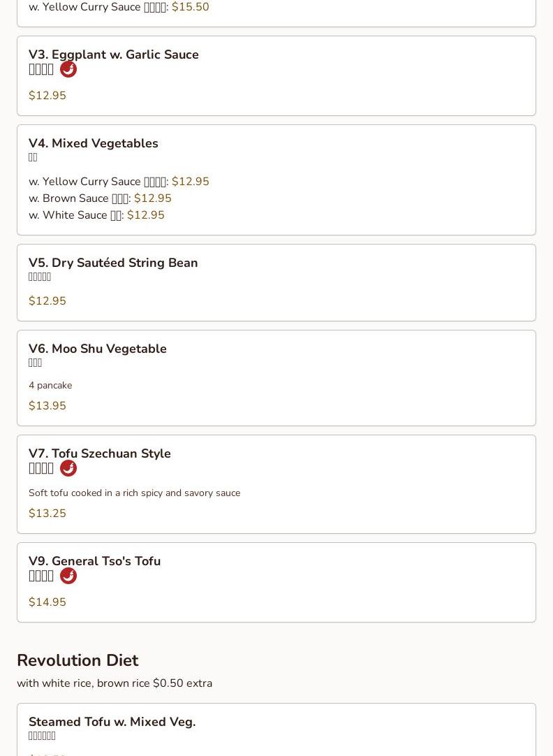
Task: Click the $14.95 price of General Tso's Tofu
Action: (47, 602)
